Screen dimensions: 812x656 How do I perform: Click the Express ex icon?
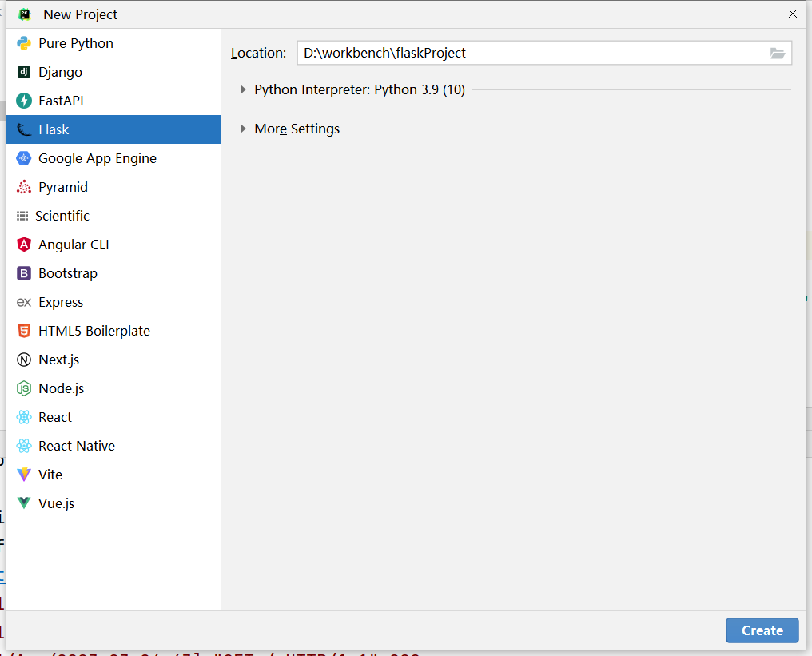click(24, 302)
